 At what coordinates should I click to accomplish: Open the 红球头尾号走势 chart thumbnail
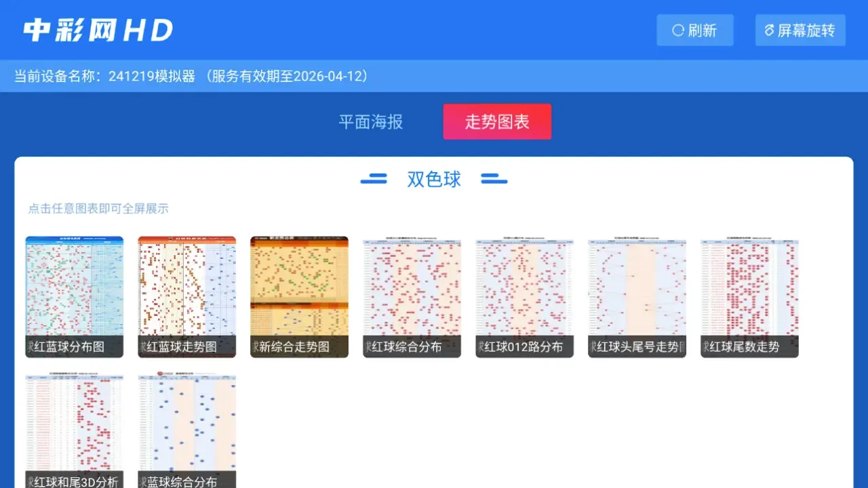coord(637,297)
